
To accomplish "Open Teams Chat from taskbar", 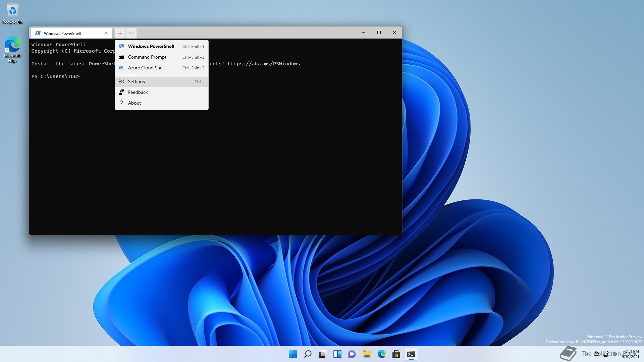I will (x=352, y=354).
